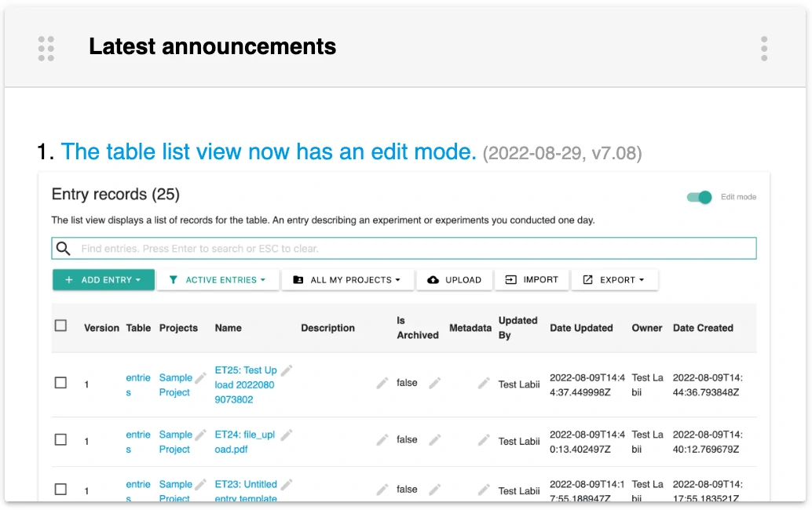Screen dimensions: 812x510
Task: Click the search magnifier icon
Action: (63, 249)
